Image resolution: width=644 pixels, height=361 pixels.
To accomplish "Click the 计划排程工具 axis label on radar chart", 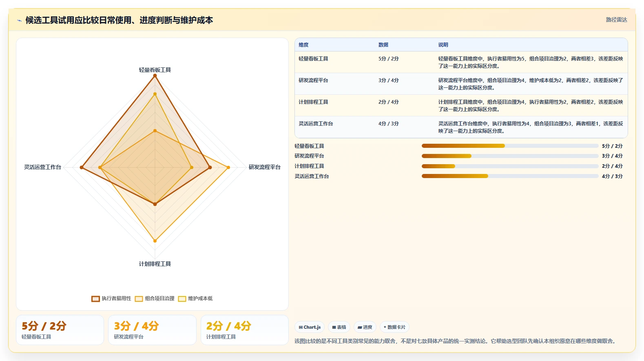I will [155, 264].
